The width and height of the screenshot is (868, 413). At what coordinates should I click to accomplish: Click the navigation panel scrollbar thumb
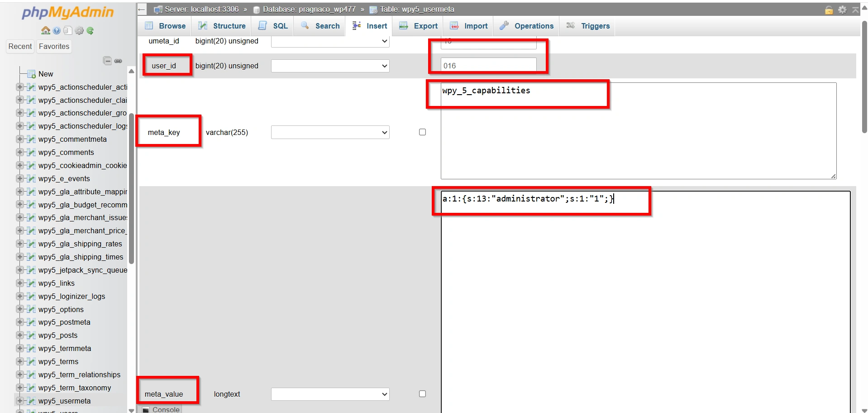pos(131,188)
